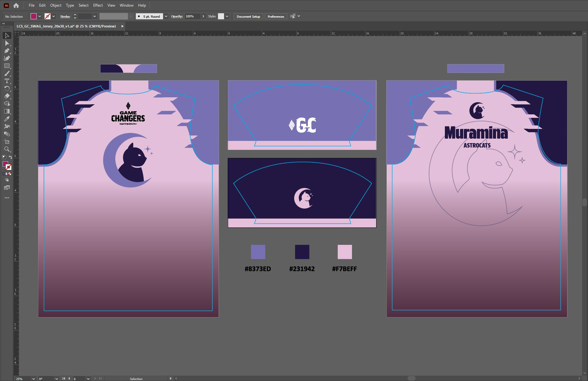The image size is (588, 381).
Task: Select the Pen tool
Action: click(x=7, y=51)
